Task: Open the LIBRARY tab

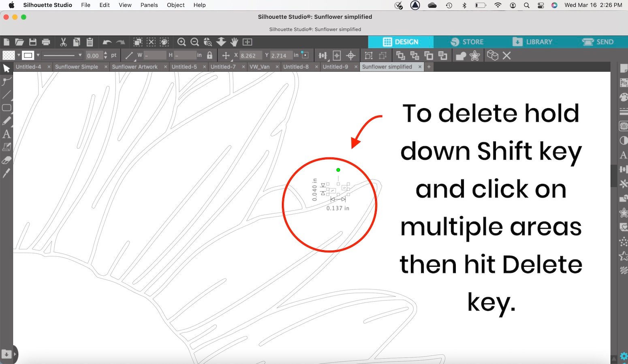Action: click(x=532, y=42)
